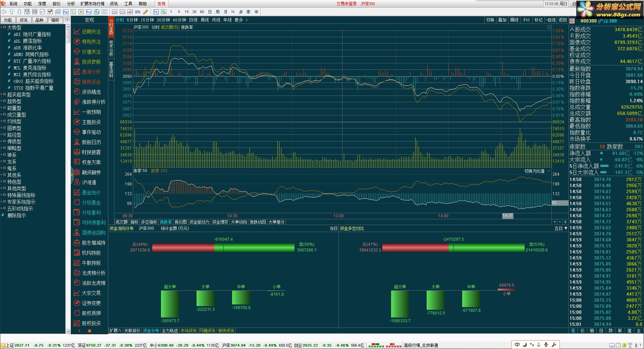
Task: Click the candlestick chart toolbar icon
Action: 50,12
